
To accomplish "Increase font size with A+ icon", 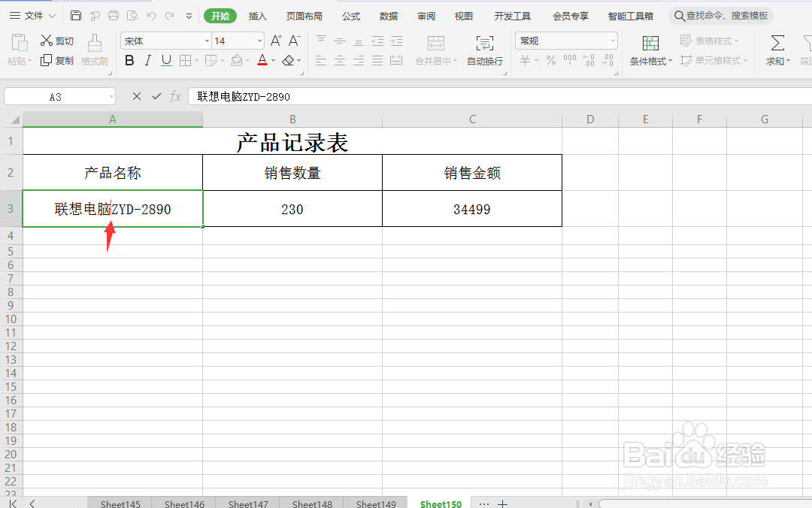I will click(276, 41).
